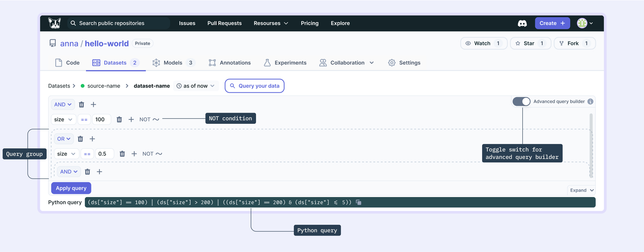
Task: Click the Expand dropdown below query builder
Action: click(x=582, y=190)
